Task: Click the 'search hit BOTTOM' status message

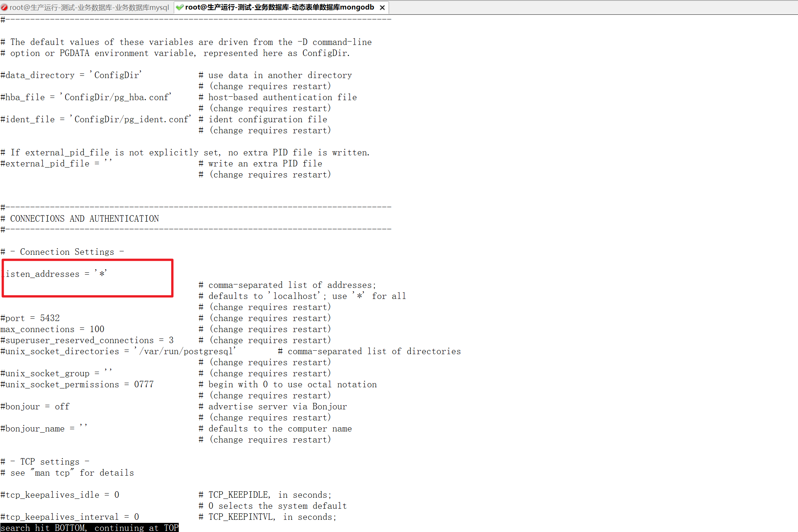Action: tap(89, 527)
